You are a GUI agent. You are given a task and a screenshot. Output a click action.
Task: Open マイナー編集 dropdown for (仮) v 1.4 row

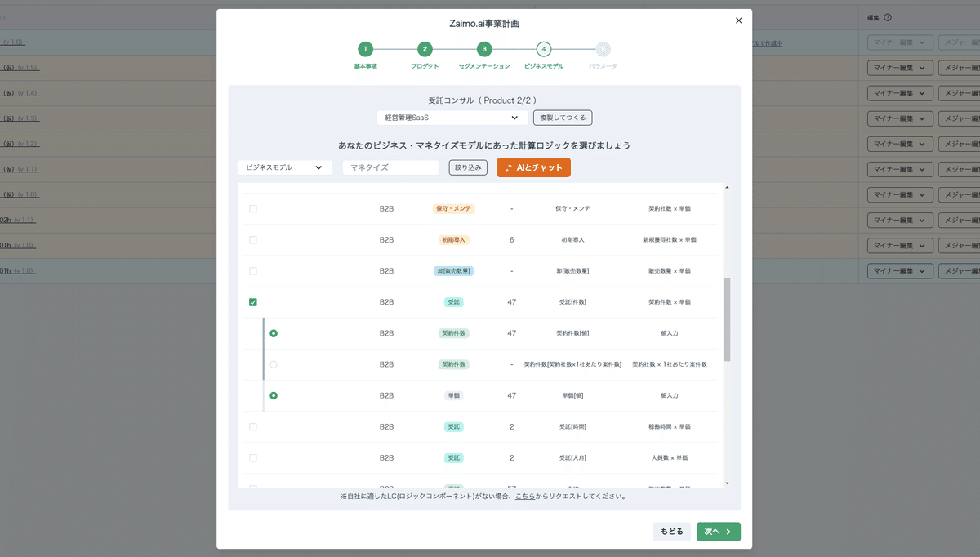pos(900,94)
